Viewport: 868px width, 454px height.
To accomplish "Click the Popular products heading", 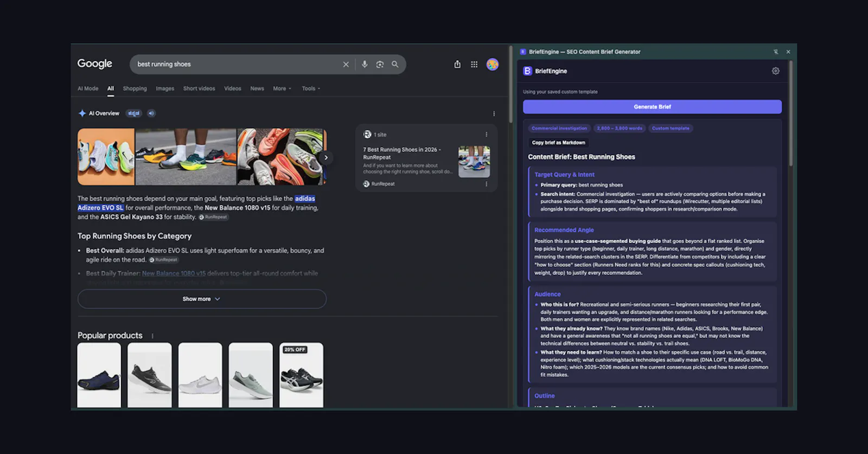I will tap(110, 335).
